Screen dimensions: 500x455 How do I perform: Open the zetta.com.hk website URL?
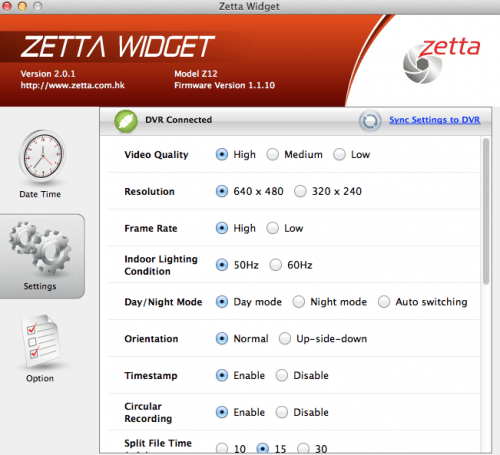point(73,85)
